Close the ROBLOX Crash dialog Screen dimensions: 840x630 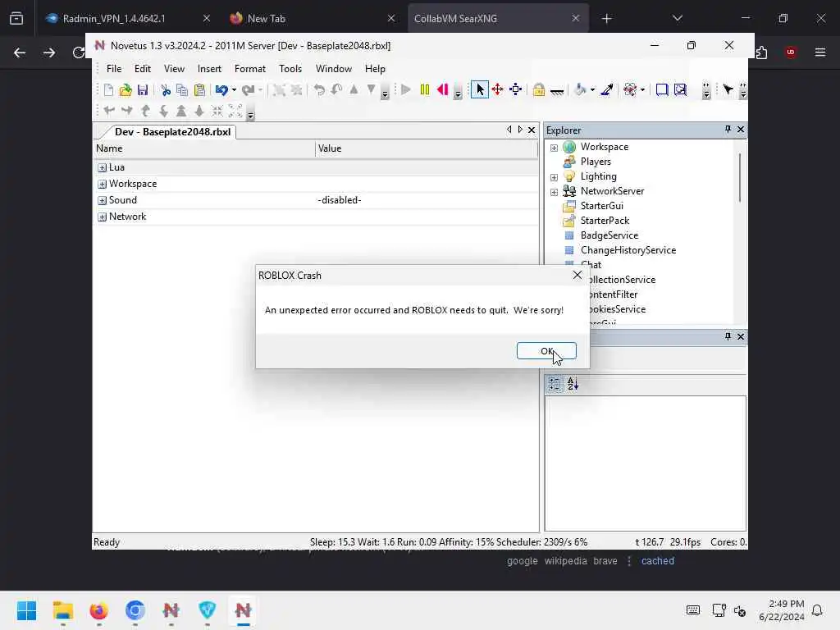pyautogui.click(x=577, y=275)
